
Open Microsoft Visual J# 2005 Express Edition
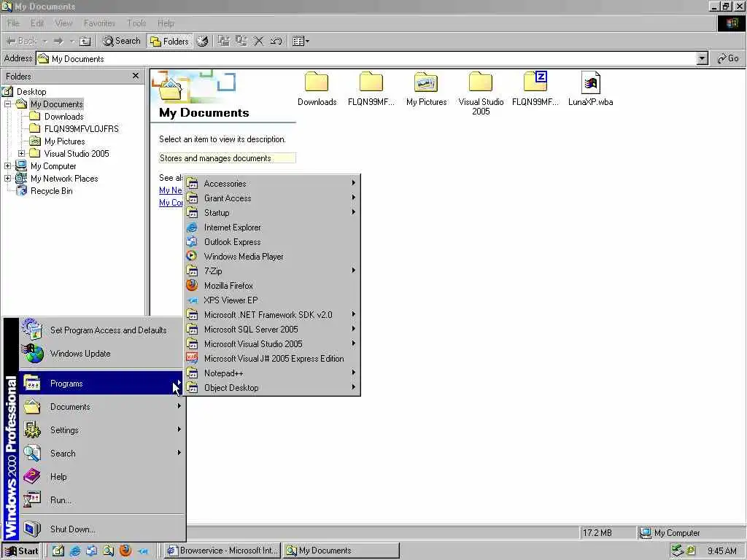pyautogui.click(x=271, y=359)
